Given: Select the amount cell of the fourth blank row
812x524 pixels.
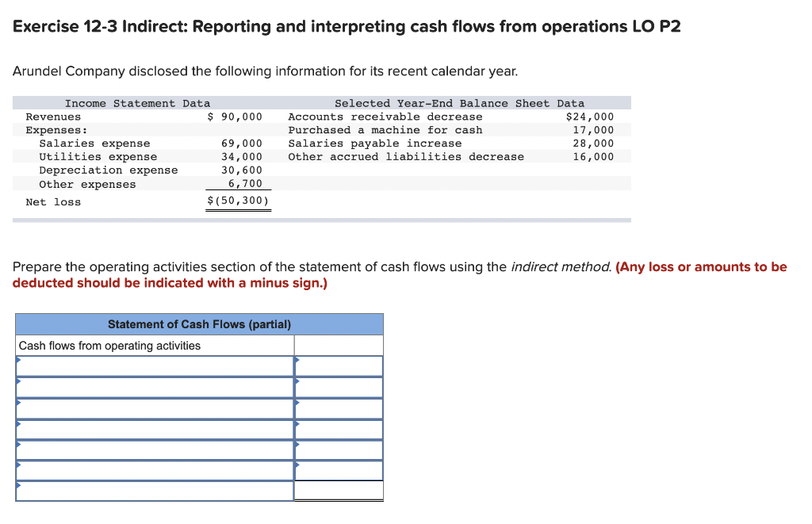Looking at the screenshot, I should click(339, 430).
